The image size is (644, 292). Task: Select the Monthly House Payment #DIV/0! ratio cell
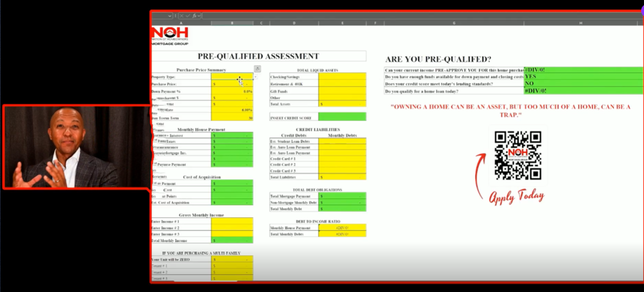342,228
